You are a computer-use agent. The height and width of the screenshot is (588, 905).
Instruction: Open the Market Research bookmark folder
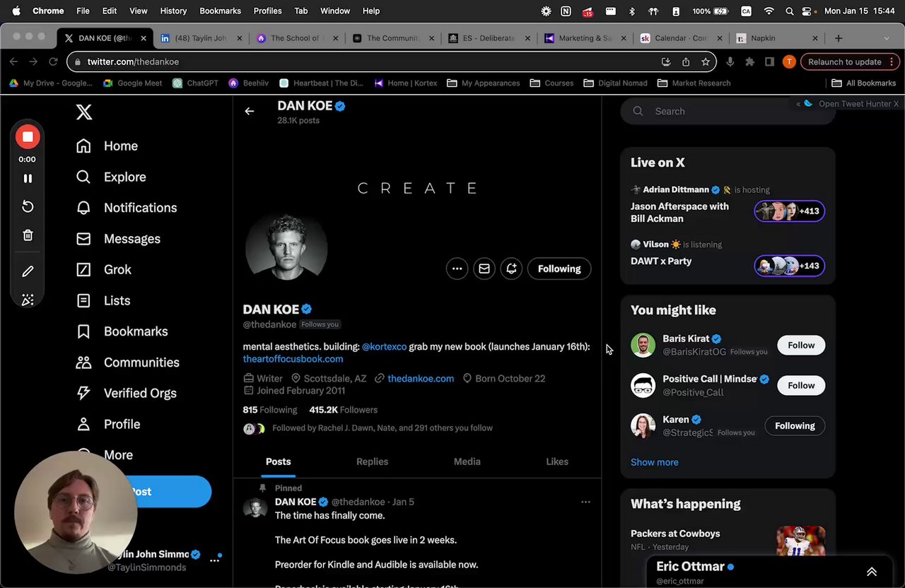tap(694, 83)
